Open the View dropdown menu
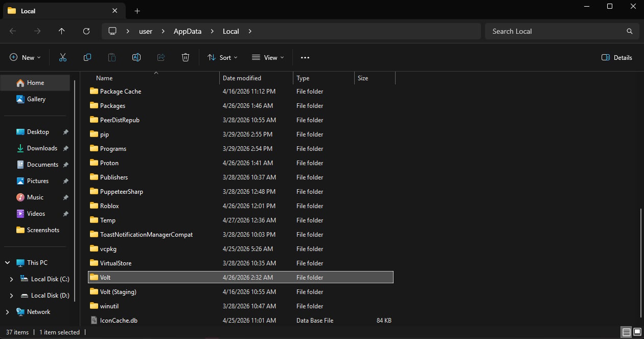Image resolution: width=644 pixels, height=339 pixels. pos(268,57)
